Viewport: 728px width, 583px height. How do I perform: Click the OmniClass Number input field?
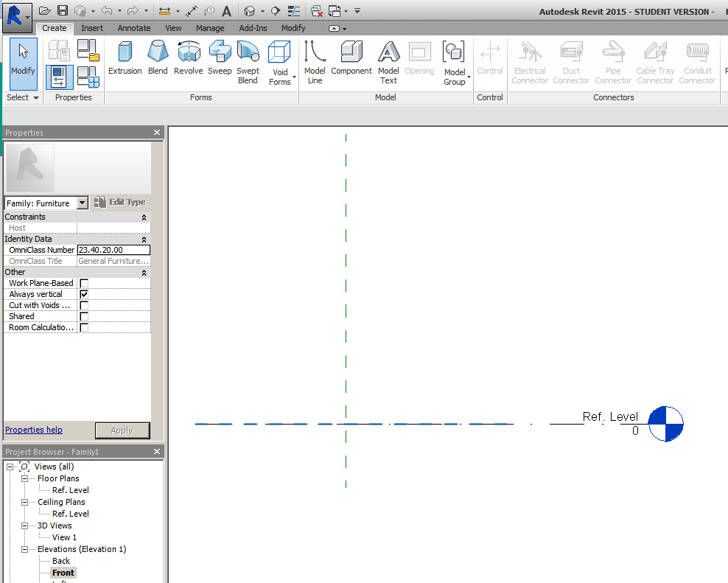coord(113,249)
